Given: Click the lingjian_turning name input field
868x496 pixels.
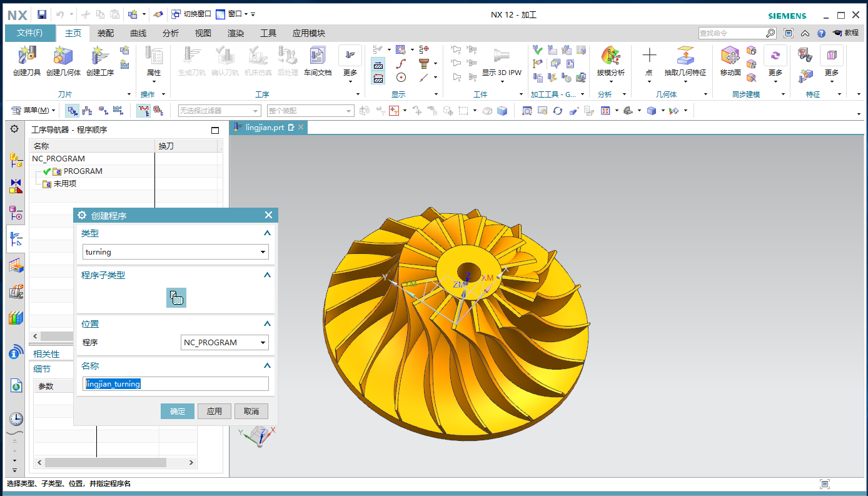Looking at the screenshot, I should [x=176, y=384].
